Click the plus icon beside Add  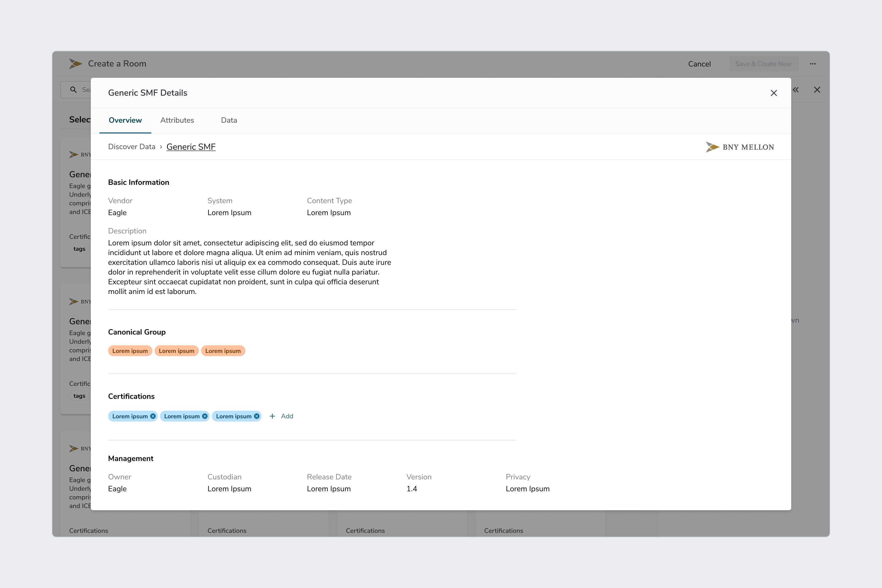pyautogui.click(x=272, y=416)
